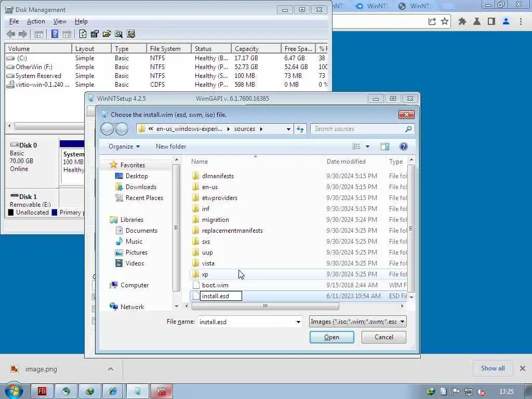
Task: Click New folder button
Action: coord(171,147)
